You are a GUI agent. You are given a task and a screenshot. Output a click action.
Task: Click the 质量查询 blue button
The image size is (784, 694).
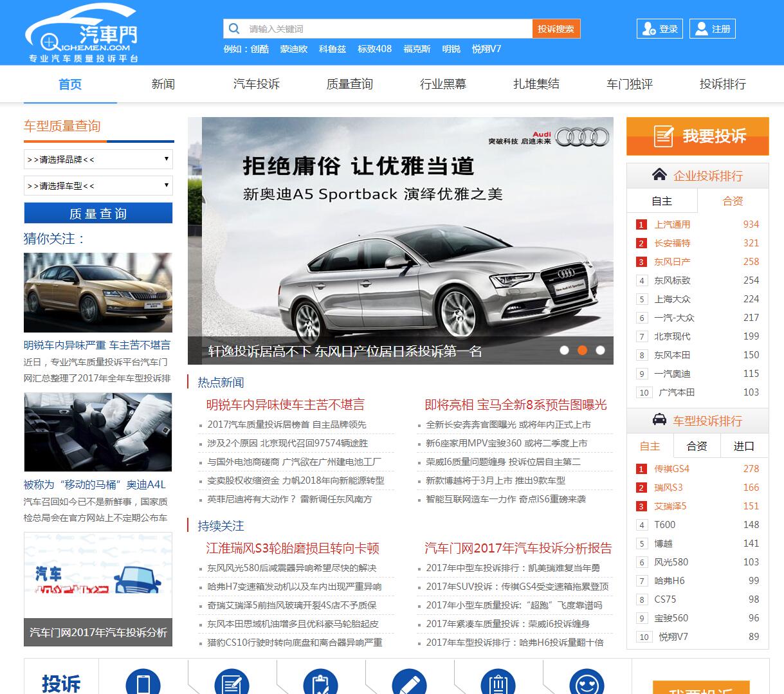98,214
